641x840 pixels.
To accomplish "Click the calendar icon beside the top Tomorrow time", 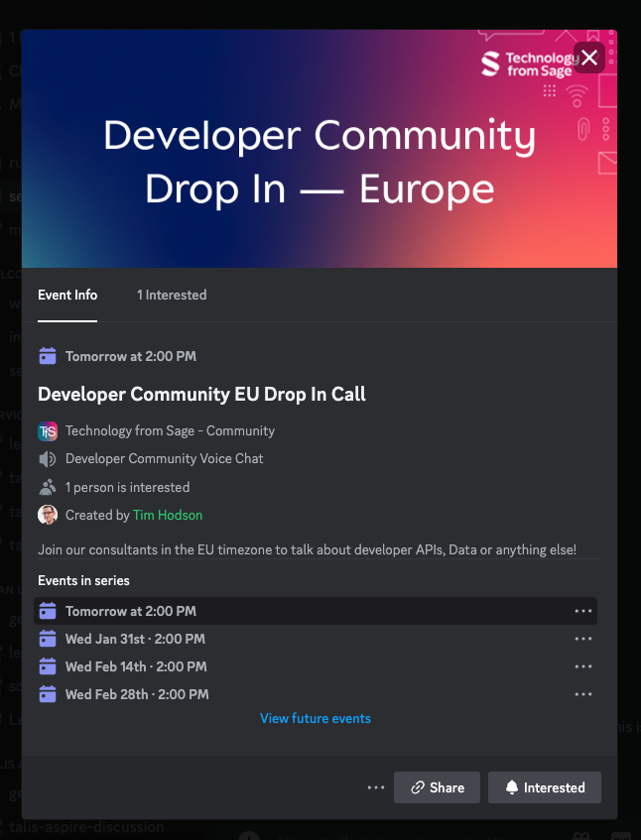I will pyautogui.click(x=48, y=356).
